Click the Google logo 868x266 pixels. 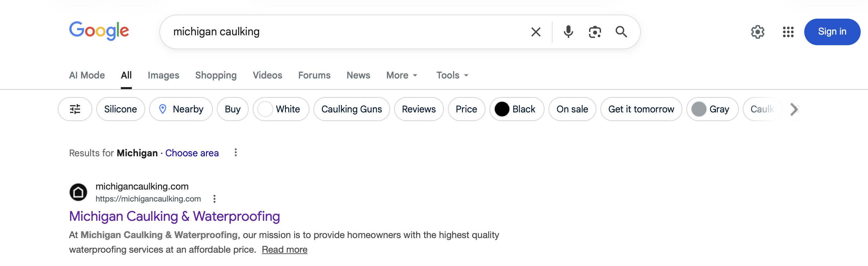pos(99,31)
